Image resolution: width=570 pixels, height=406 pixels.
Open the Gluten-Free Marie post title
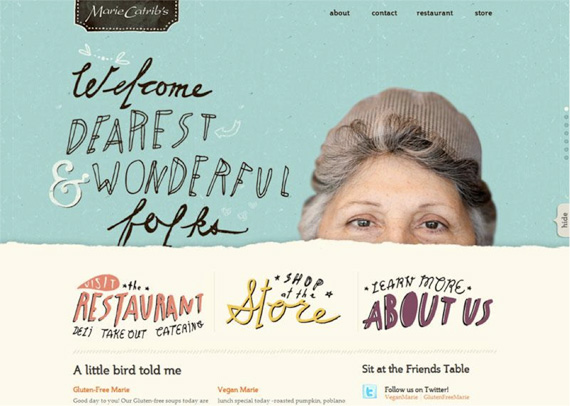coord(101,390)
